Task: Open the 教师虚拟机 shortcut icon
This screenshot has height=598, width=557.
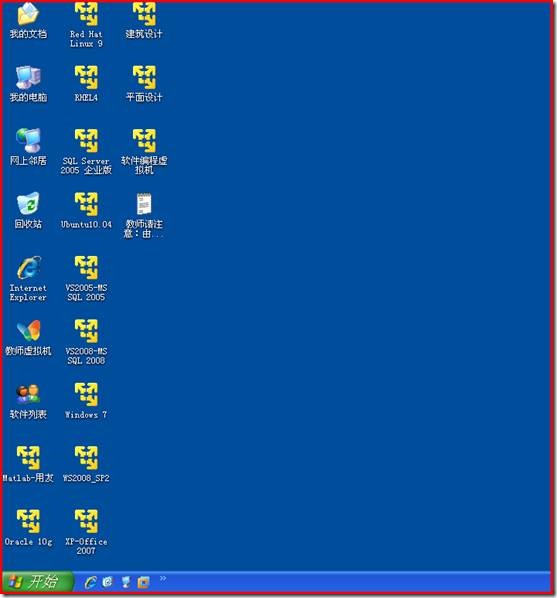Action: coord(28,331)
